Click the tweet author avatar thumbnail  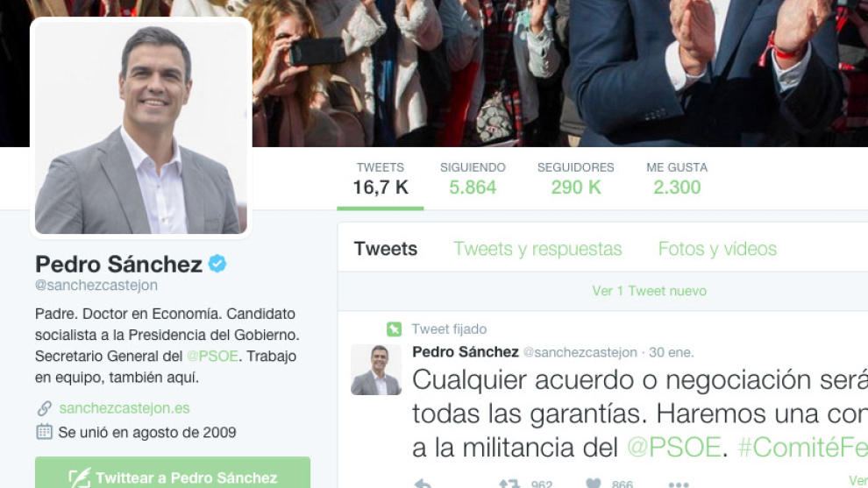(376, 370)
